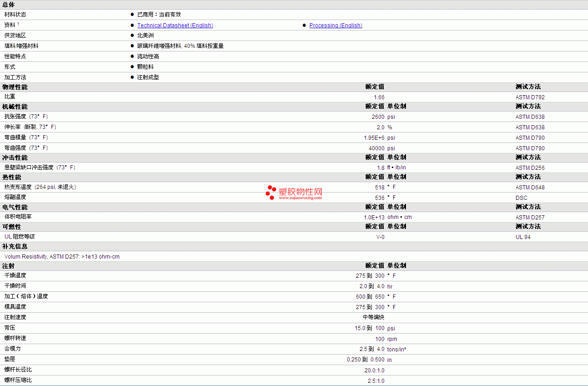The width and height of the screenshot is (588, 386).
Task: Click the 弯曲强度 value 40000
Action: 376,148
